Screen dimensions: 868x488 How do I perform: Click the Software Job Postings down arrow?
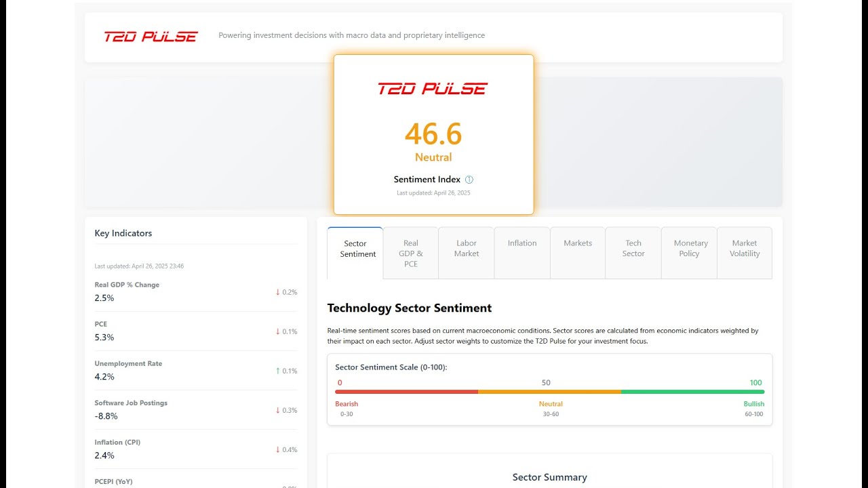[278, 410]
